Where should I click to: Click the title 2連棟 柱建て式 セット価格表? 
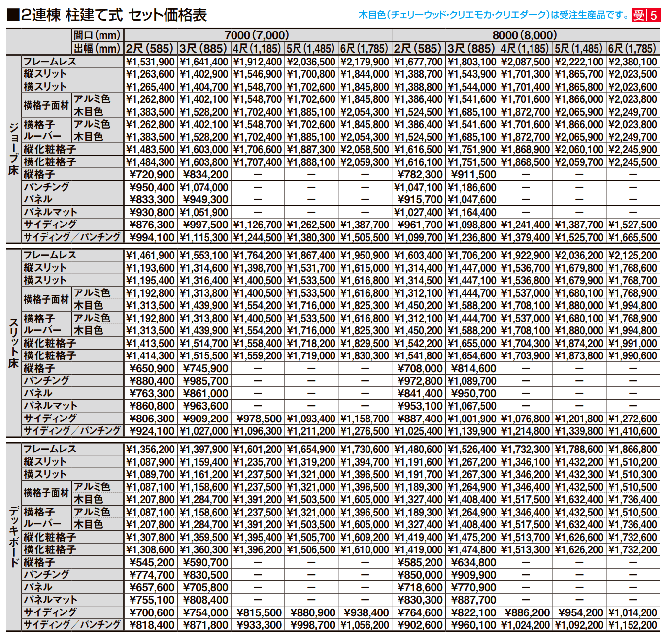point(114,15)
